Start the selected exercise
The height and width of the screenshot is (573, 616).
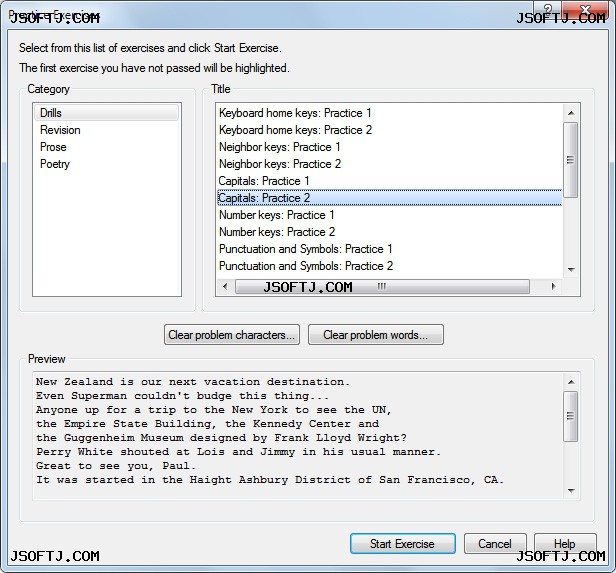403,544
